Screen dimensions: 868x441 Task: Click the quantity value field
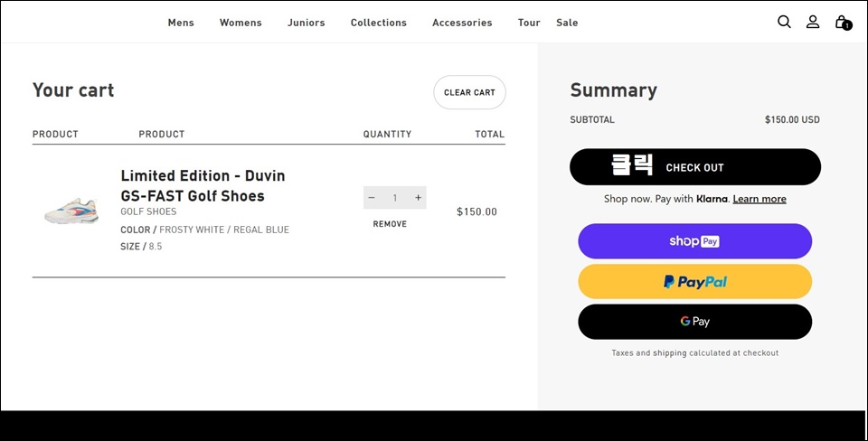[x=395, y=198]
